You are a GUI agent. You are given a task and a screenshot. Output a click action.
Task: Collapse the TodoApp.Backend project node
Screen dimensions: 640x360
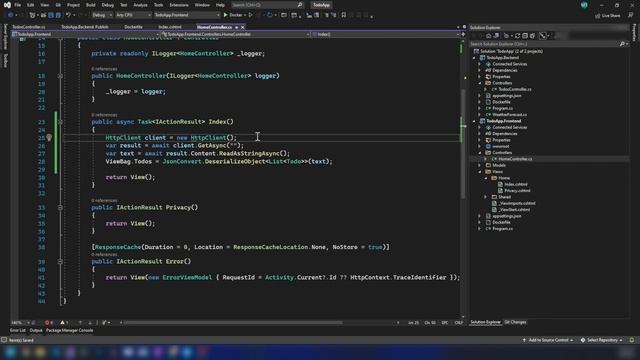point(475,58)
